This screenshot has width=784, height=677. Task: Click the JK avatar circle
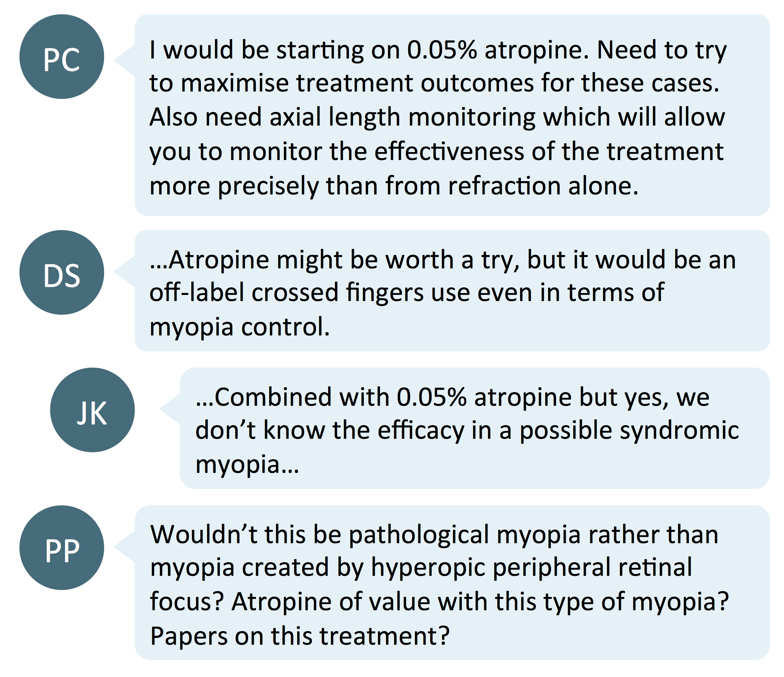tap(92, 410)
